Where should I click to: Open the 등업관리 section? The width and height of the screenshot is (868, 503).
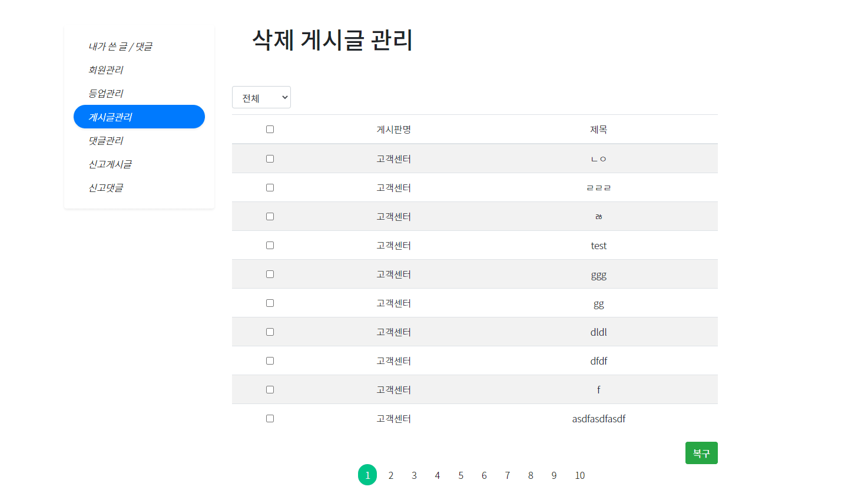(105, 93)
